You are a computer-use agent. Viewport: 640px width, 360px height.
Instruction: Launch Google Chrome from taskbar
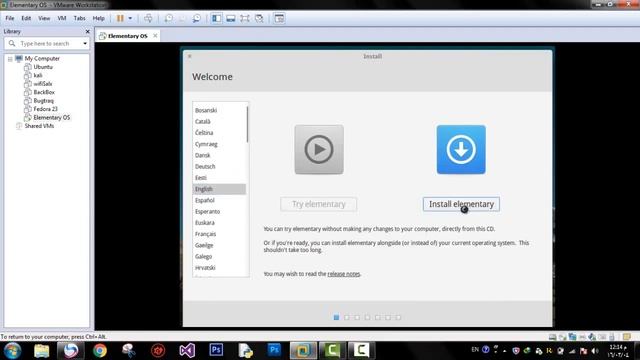pyautogui.click(x=100, y=350)
